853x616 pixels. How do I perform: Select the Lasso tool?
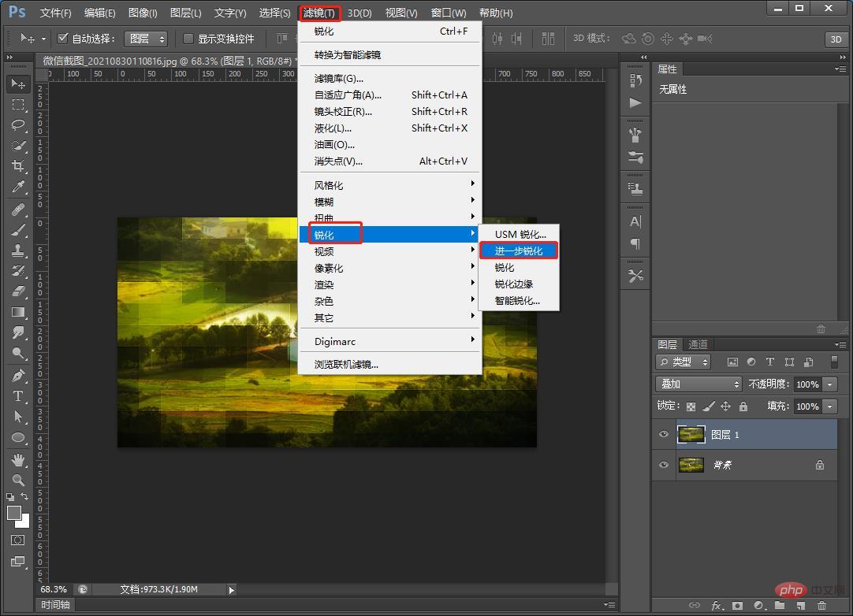coord(18,125)
